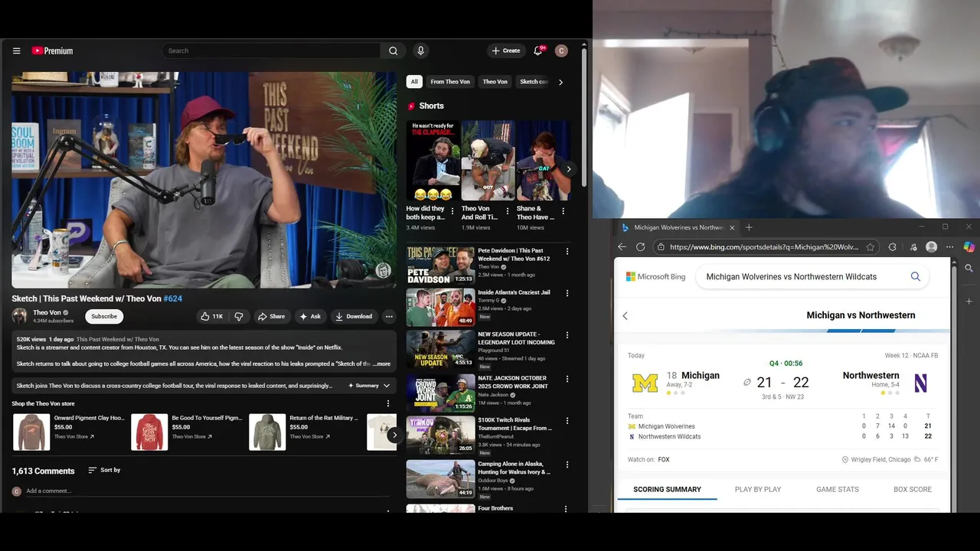980x551 pixels.
Task: Switch to the Play By Play tab
Action: tap(758, 490)
